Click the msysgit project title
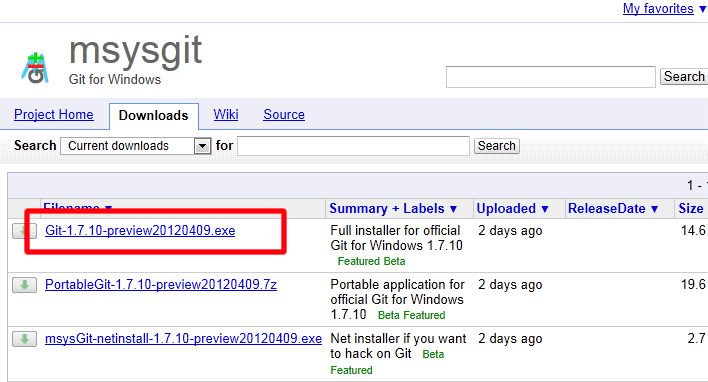The image size is (708, 382). click(135, 51)
